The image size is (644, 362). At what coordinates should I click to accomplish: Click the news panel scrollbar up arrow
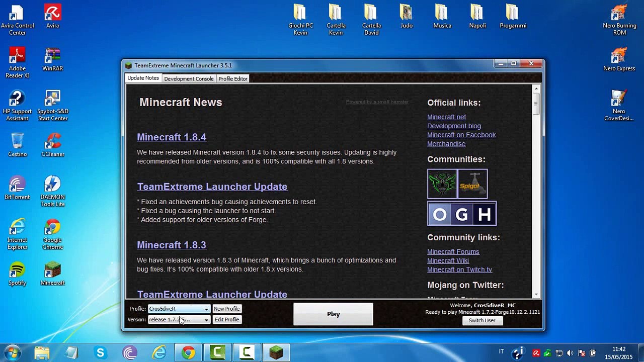coord(536,89)
